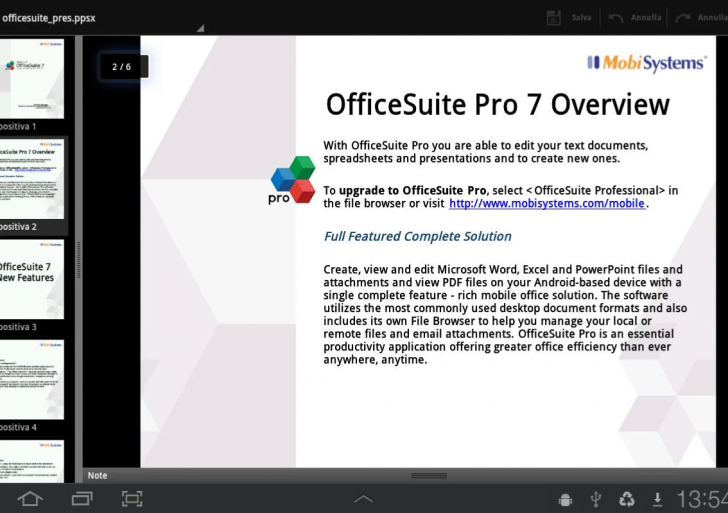Image resolution: width=728 pixels, height=513 pixels.
Task: Tap the Android debug status icon
Action: 565,500
